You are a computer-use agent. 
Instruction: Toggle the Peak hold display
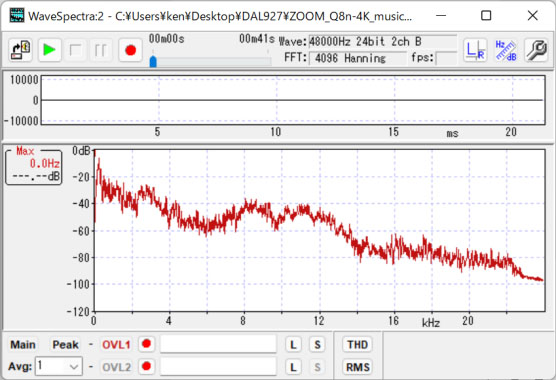point(65,345)
